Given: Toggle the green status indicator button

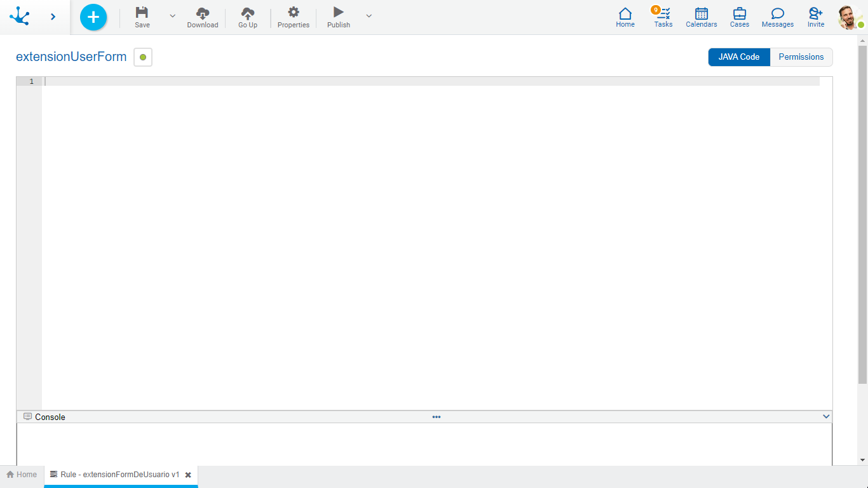Looking at the screenshot, I should [x=143, y=57].
